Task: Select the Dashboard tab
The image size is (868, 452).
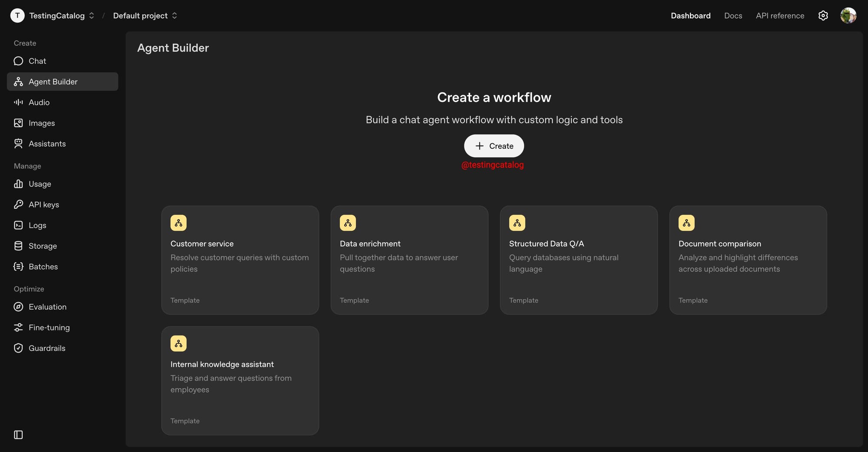Action: (x=690, y=15)
